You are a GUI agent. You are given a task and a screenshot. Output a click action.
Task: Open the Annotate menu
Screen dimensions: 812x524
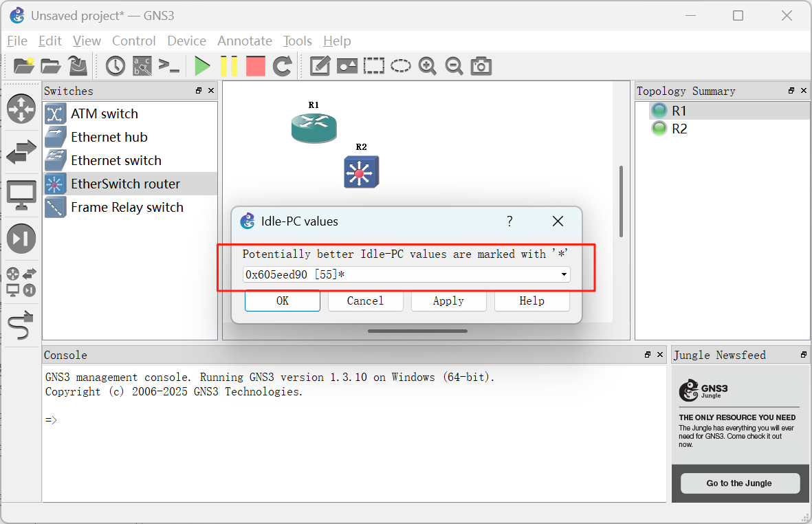(x=245, y=41)
